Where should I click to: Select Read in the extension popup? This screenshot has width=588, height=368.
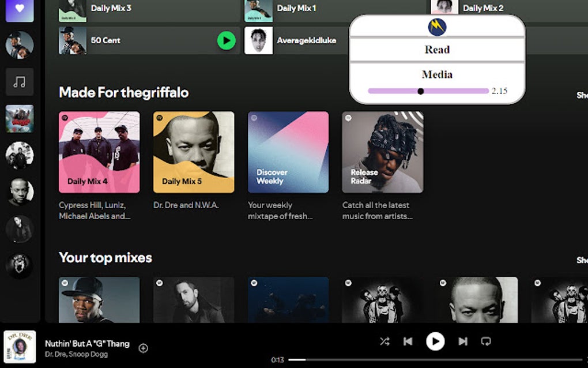pos(437,50)
